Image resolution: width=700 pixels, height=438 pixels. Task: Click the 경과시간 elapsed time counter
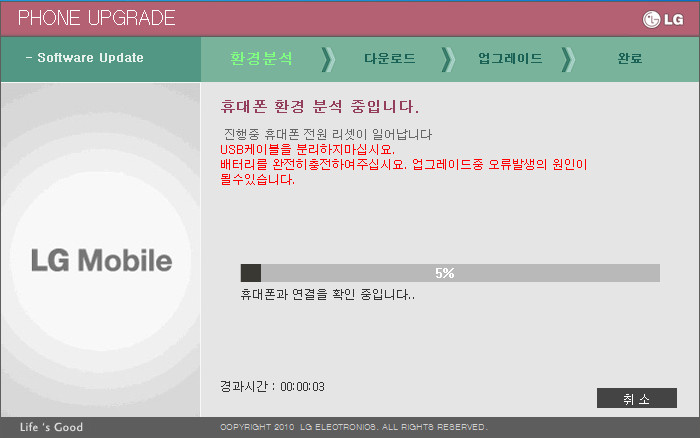[x=272, y=386]
